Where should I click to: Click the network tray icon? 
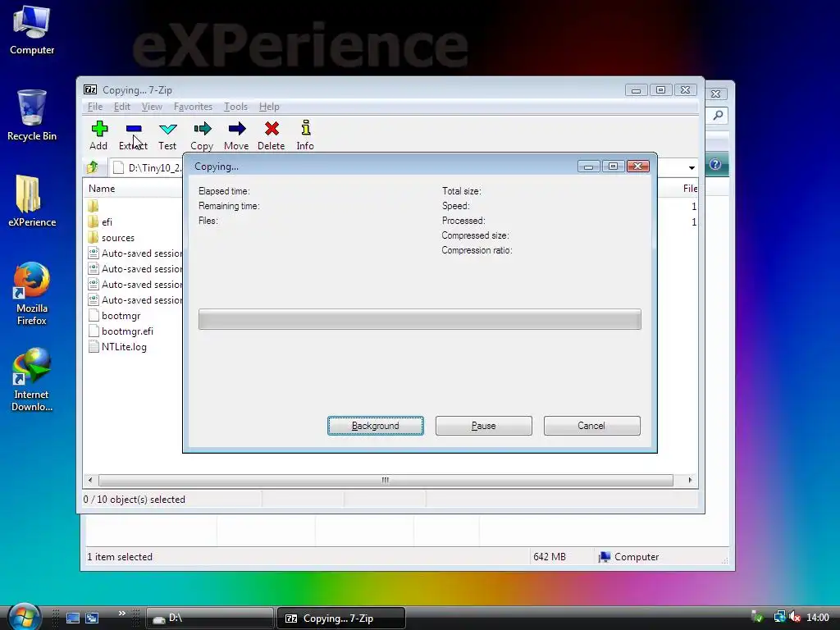click(779, 618)
